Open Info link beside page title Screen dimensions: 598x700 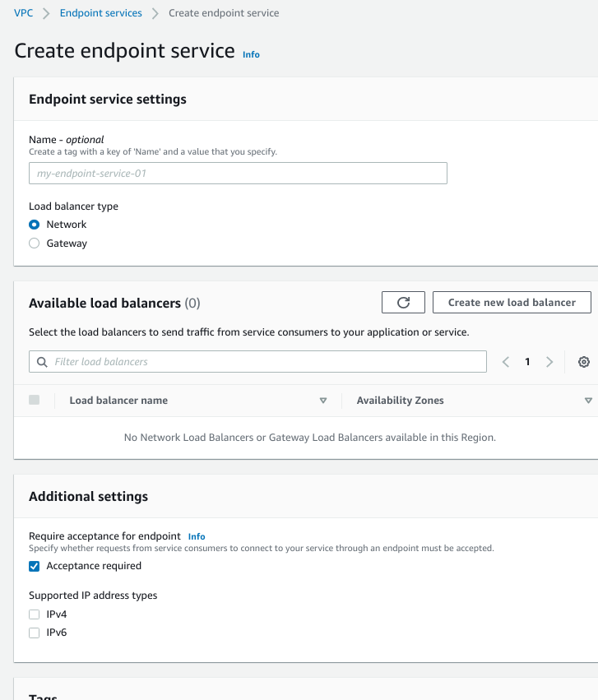tap(251, 54)
